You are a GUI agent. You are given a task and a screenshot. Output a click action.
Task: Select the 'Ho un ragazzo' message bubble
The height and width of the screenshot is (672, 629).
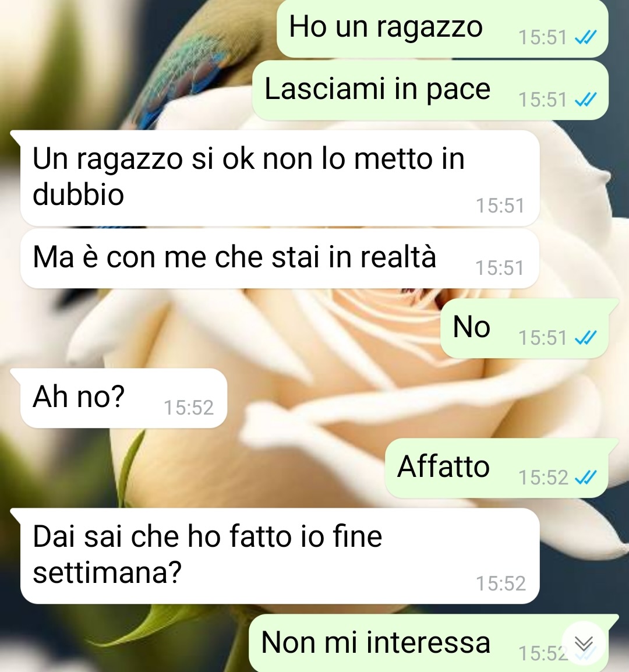(x=443, y=29)
